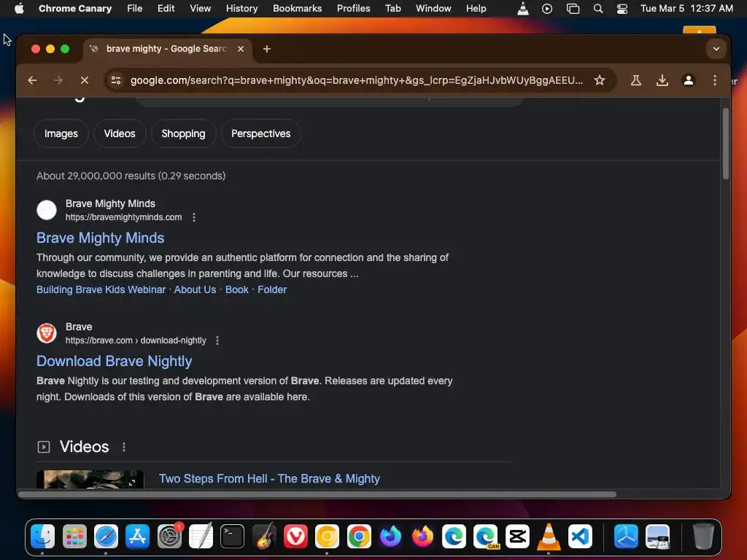Go back with the back arrow

(32, 80)
